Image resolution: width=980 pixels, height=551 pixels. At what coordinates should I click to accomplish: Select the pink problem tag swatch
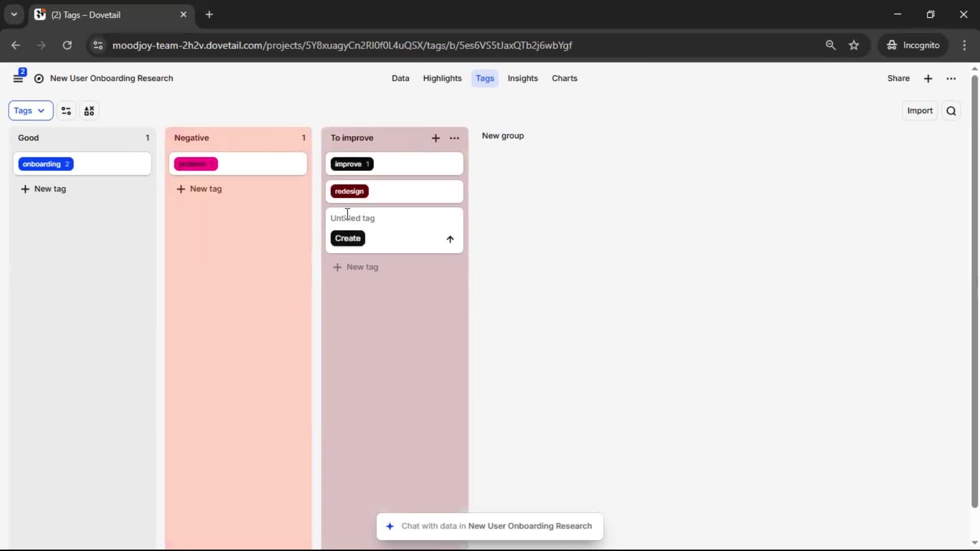click(x=196, y=164)
